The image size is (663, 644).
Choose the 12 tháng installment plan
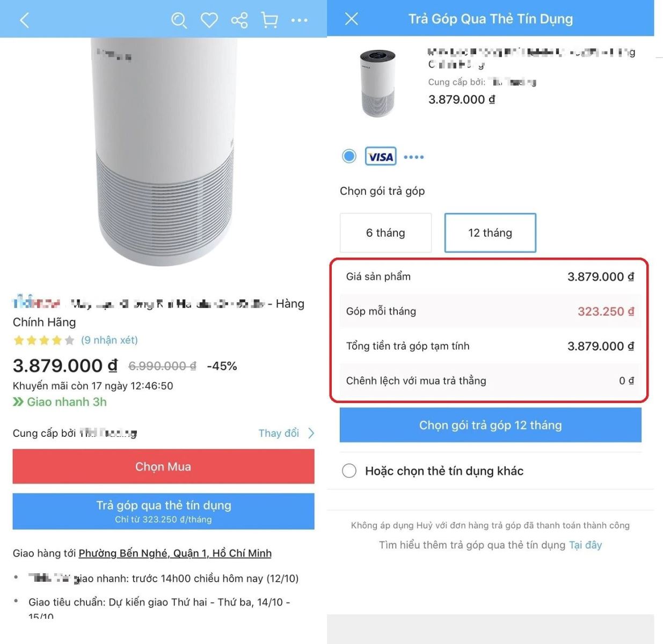(x=490, y=233)
